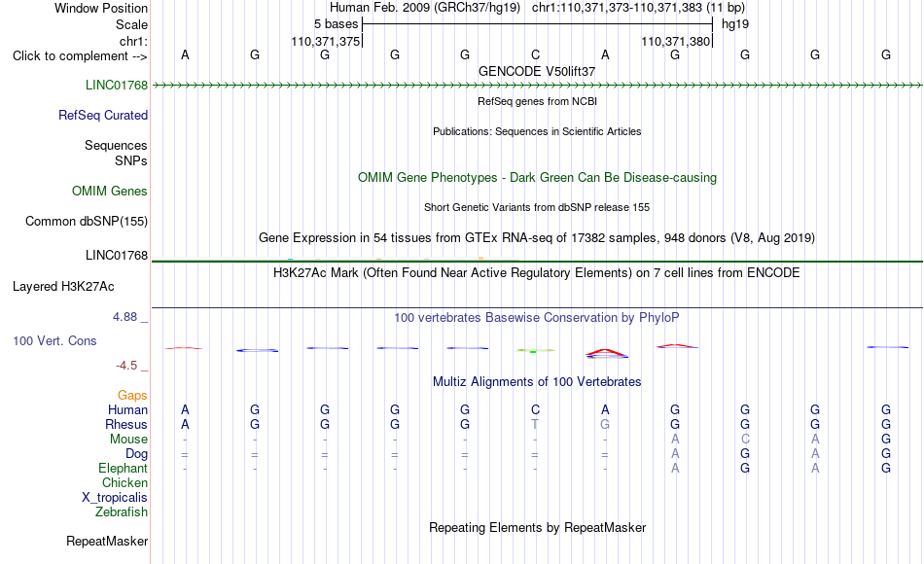Click 'Short Genetic Variants from dbSNP release 155'

pos(537,207)
